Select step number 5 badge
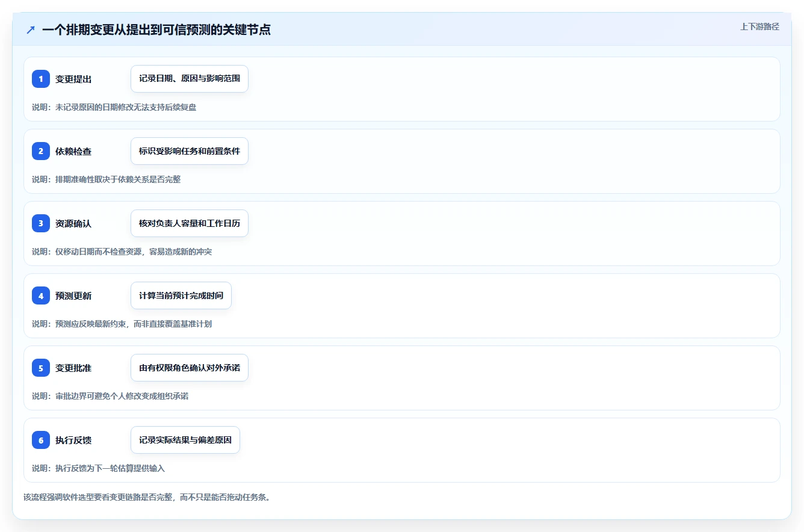The width and height of the screenshot is (804, 532). coord(41,368)
